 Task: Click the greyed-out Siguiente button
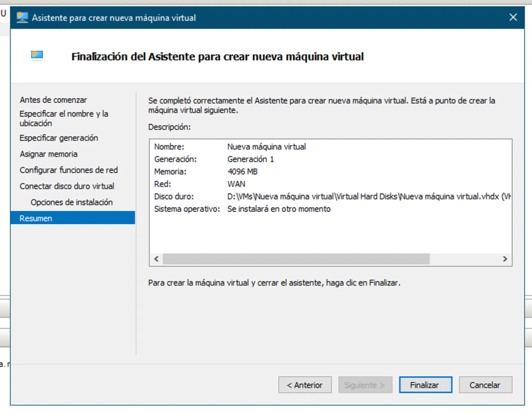point(365,385)
